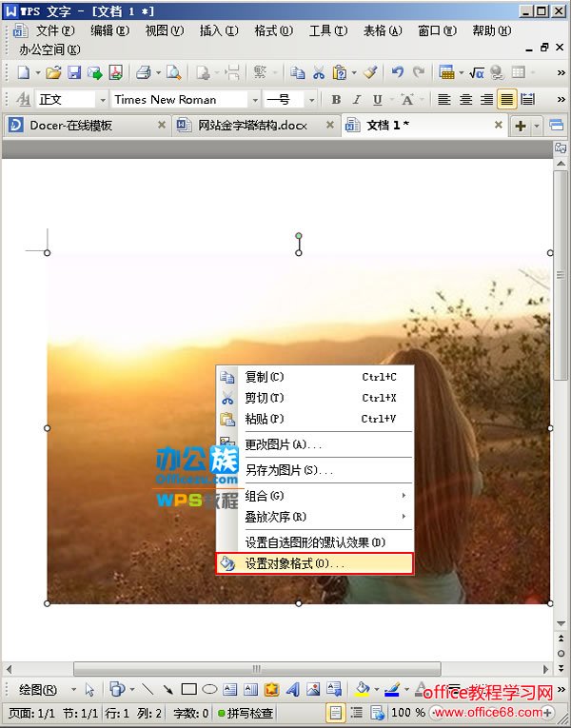Open the 插入(I) menu
This screenshot has height=728, width=571.
coord(219,30)
